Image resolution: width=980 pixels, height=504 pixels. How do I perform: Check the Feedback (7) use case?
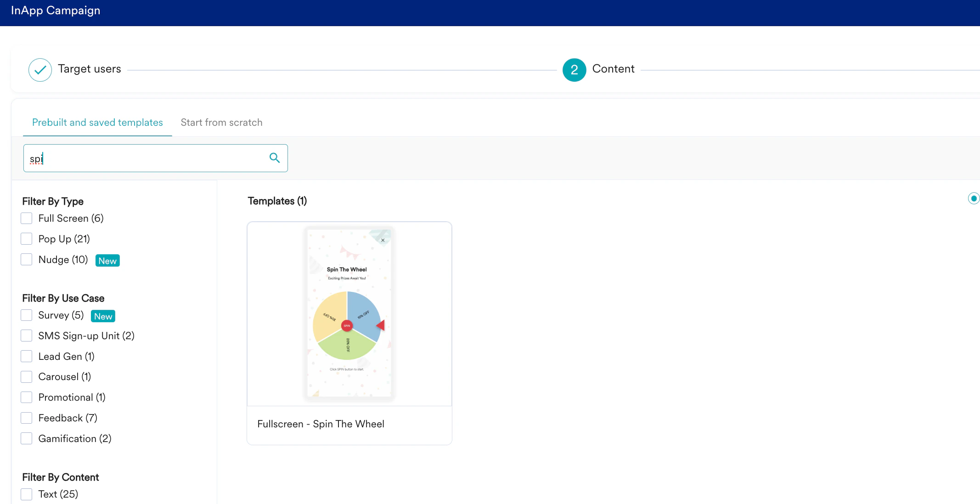point(27,418)
